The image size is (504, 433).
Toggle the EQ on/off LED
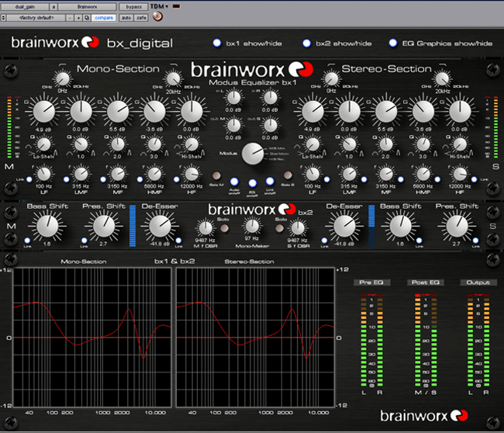(253, 183)
